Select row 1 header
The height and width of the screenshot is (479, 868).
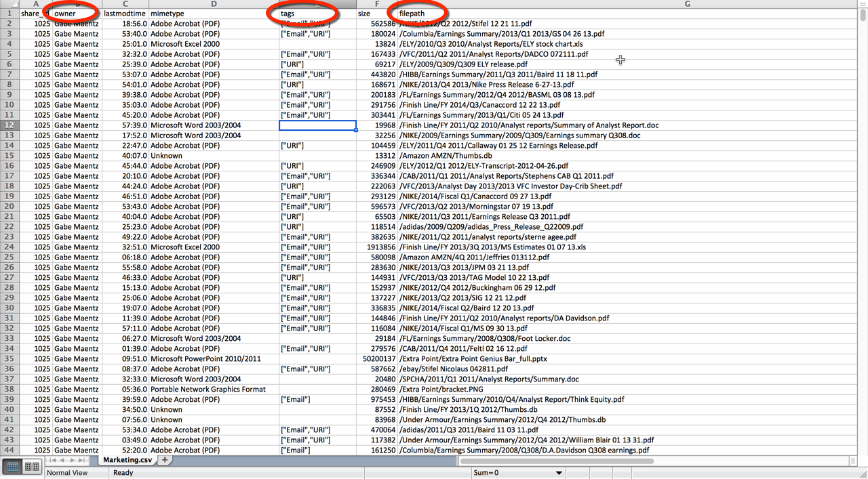point(9,14)
